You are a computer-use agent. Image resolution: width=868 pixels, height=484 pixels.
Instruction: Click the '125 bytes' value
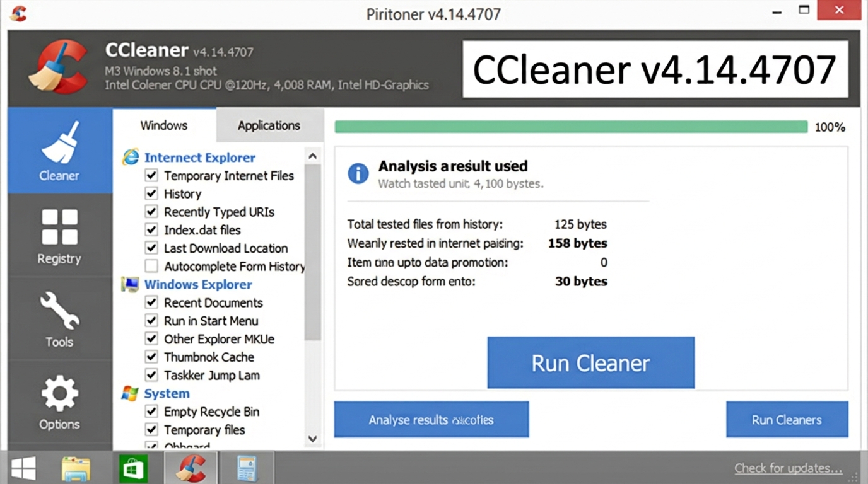pos(580,224)
